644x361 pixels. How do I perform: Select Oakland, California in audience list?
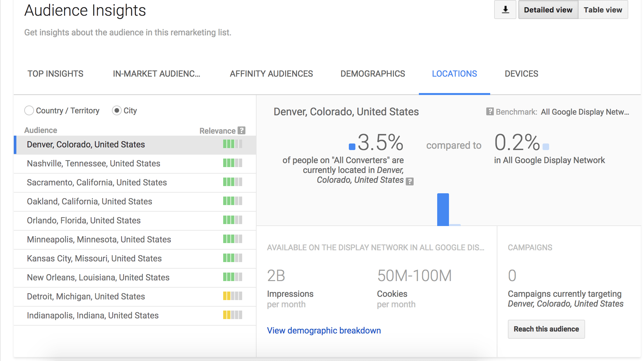(x=89, y=201)
